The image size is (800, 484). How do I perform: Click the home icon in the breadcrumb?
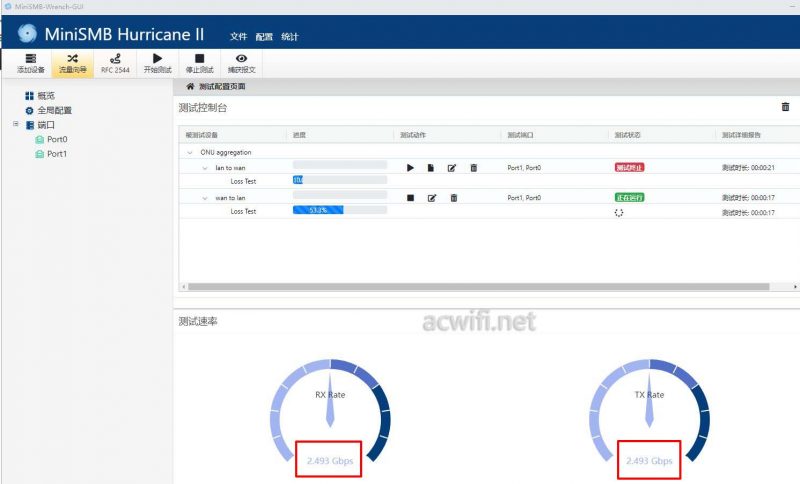190,87
